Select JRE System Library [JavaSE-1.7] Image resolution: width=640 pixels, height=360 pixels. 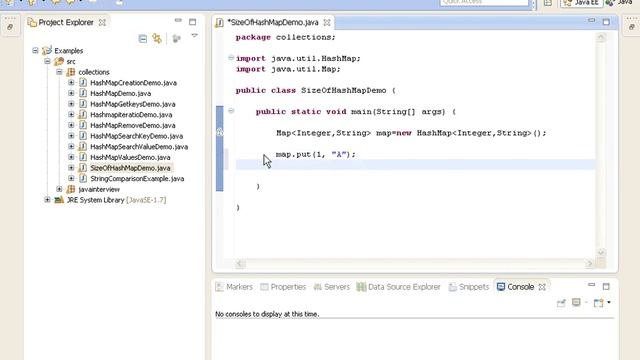[x=116, y=200]
